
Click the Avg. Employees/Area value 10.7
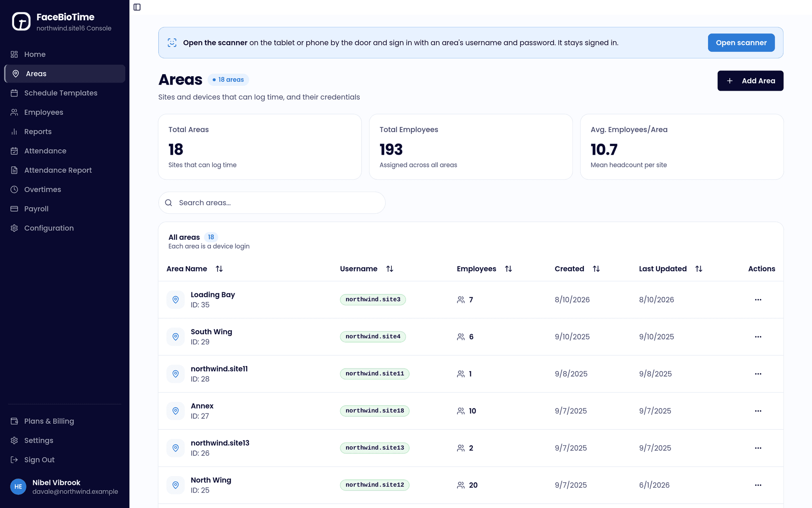tap(604, 150)
